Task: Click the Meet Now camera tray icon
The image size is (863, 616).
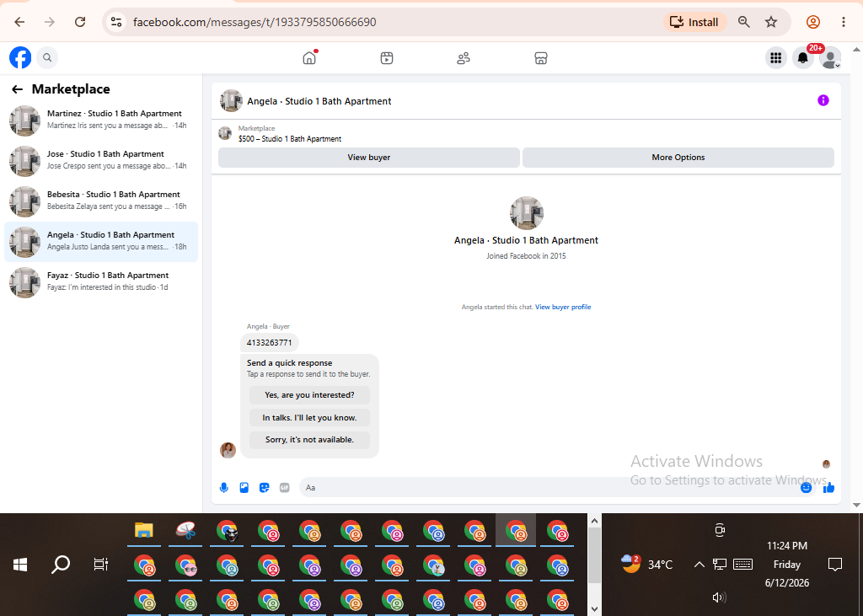Action: tap(720, 531)
